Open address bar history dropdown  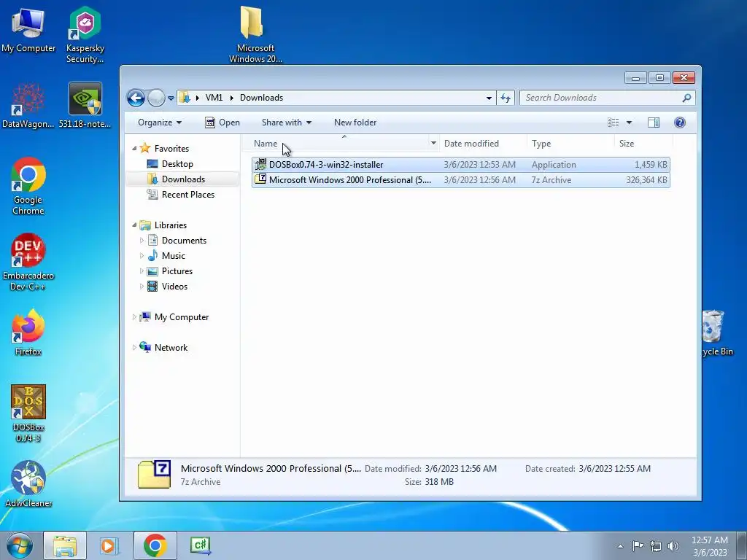(x=489, y=98)
